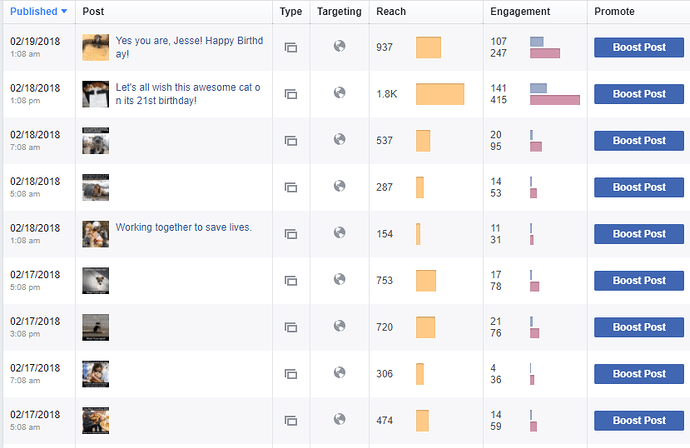Click globe icon in 02/17/2018 5:08 am row
The height and width of the screenshot is (448, 690).
coord(339,419)
